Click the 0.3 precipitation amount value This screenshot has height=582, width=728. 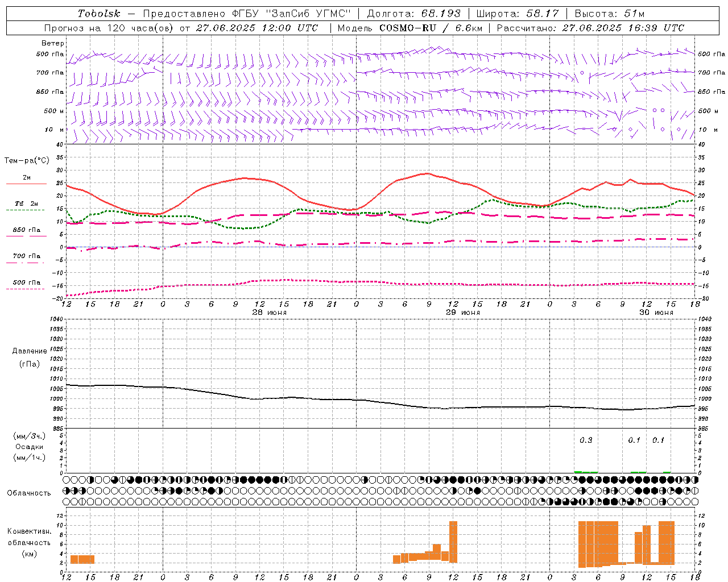coord(586,440)
